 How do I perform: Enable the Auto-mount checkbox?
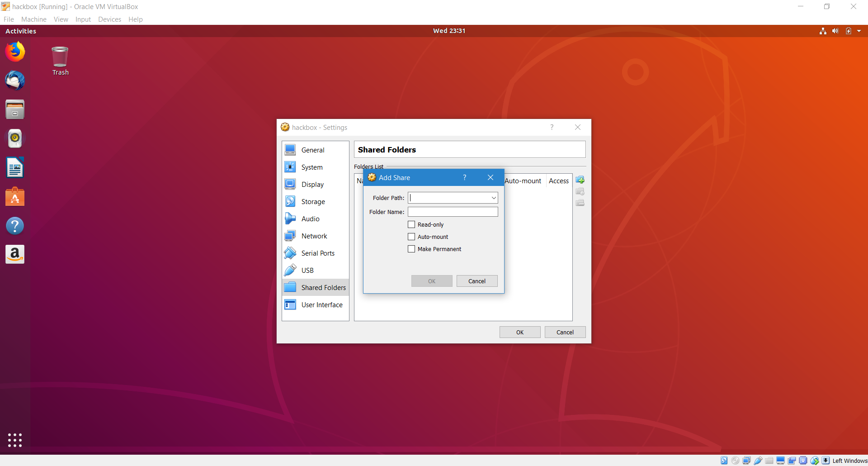click(411, 237)
